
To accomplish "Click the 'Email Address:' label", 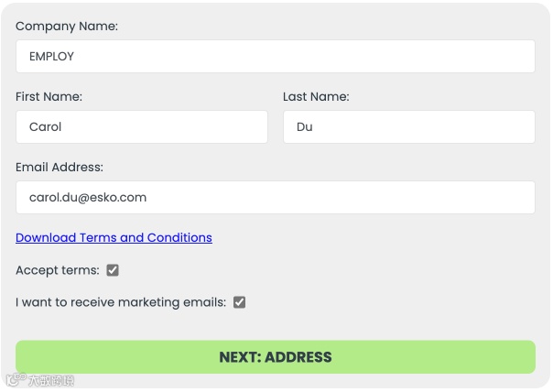I will pyautogui.click(x=60, y=167).
